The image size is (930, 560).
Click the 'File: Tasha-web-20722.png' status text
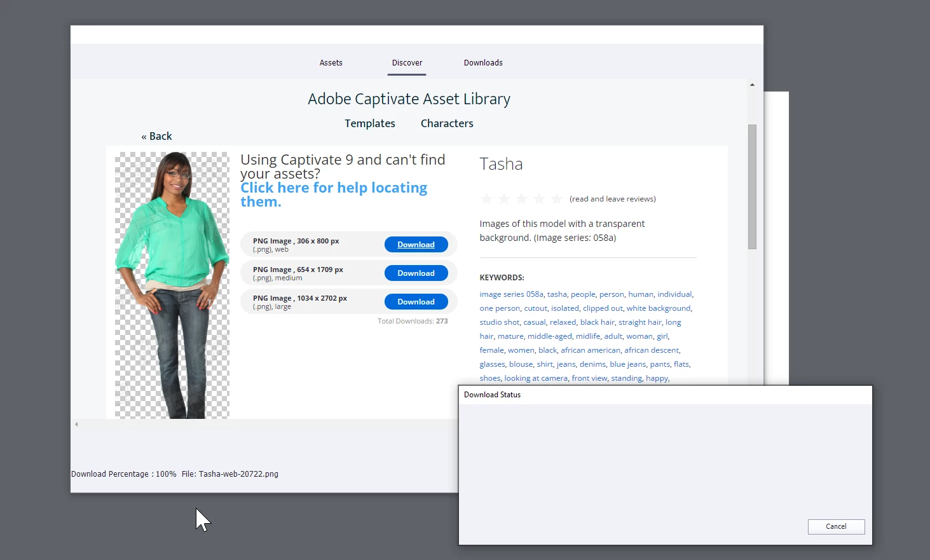[230, 474]
